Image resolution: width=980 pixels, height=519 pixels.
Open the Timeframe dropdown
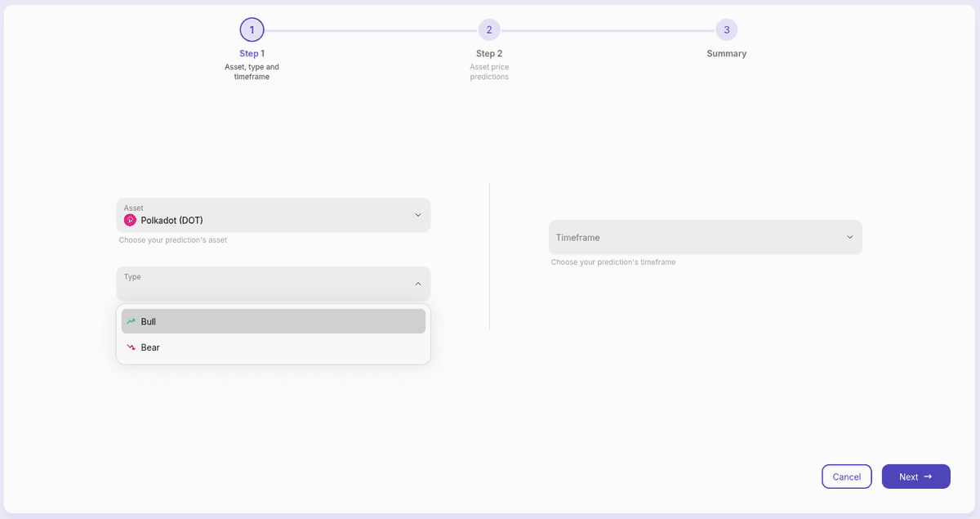706,237
